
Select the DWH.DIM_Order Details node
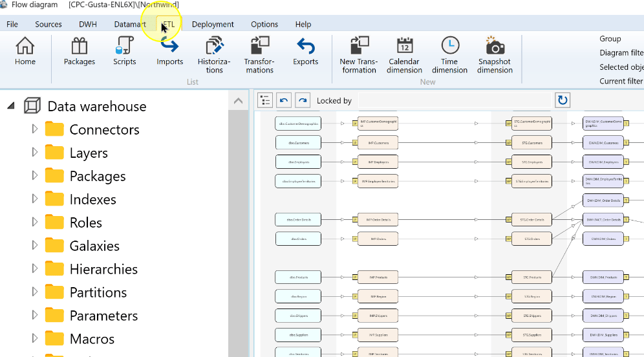point(603,200)
